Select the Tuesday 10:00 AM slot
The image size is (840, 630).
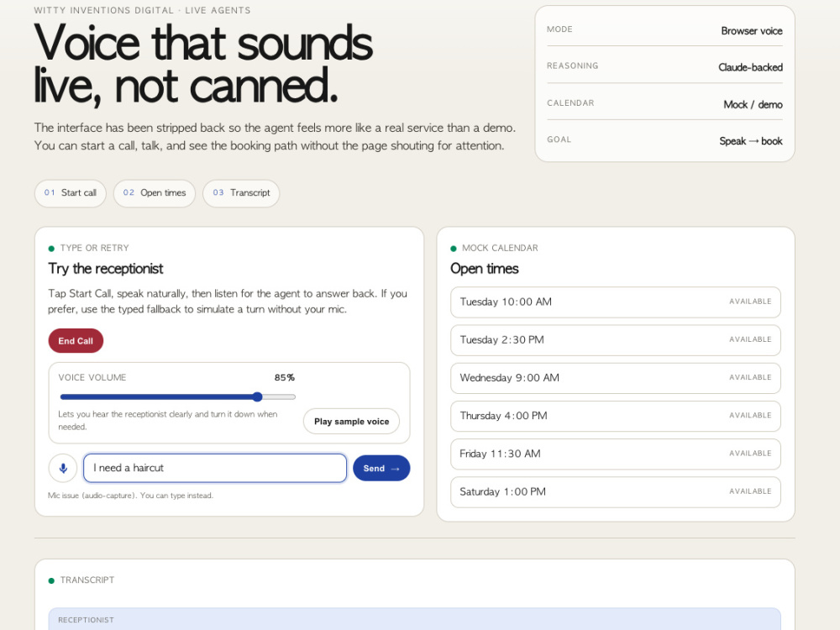[x=616, y=302]
